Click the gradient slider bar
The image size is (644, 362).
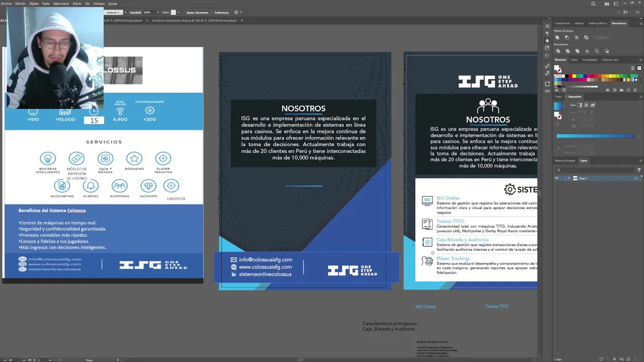(595, 136)
